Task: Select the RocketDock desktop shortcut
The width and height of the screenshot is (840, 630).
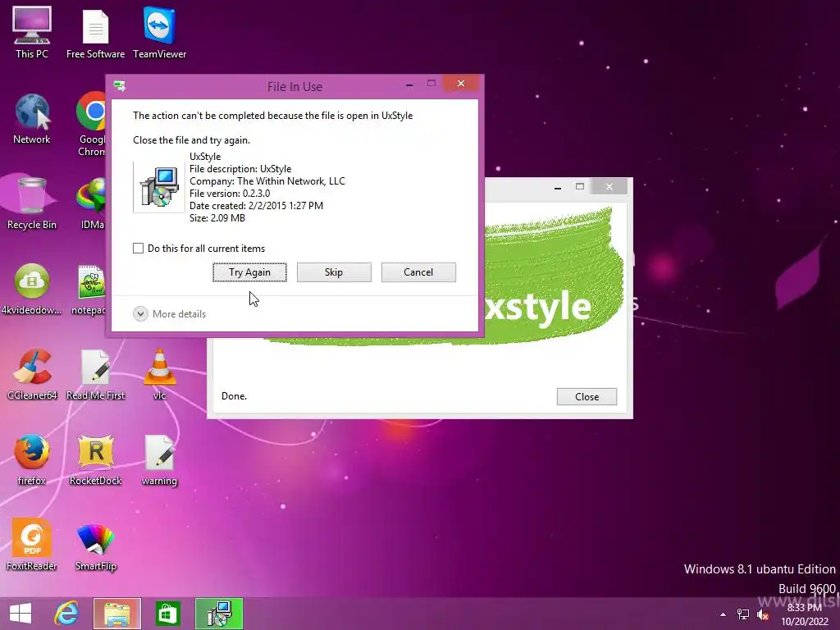Action: pyautogui.click(x=95, y=459)
